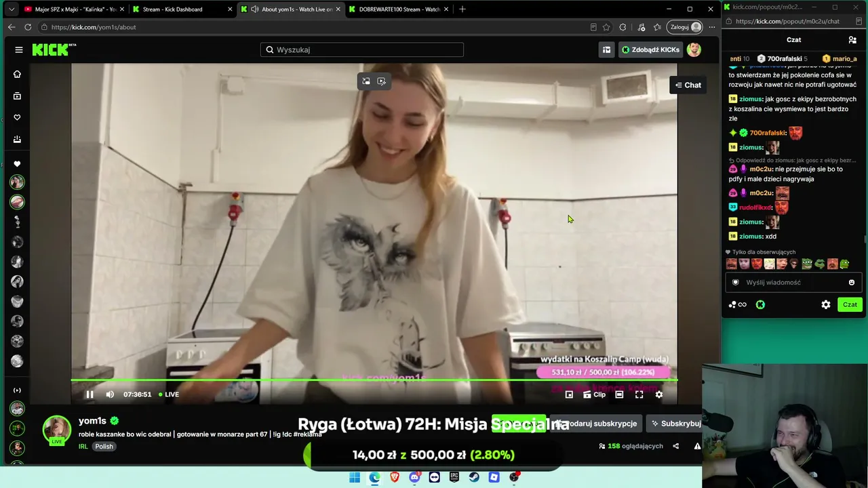
Task: Open Discord from the taskbar
Action: point(414,477)
